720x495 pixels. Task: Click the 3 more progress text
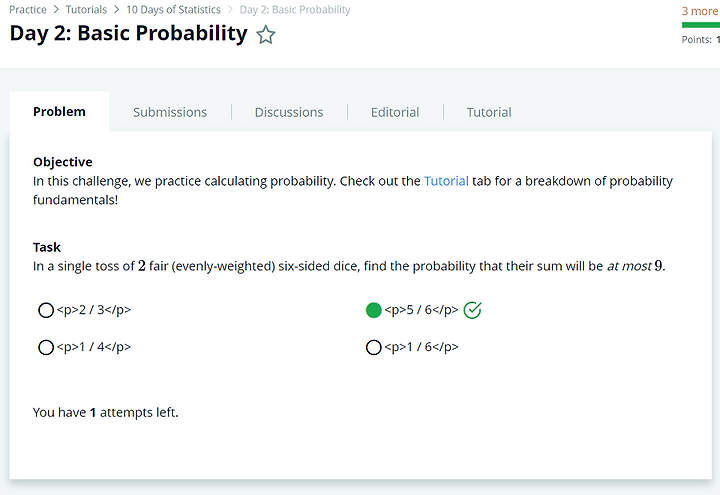coord(700,11)
